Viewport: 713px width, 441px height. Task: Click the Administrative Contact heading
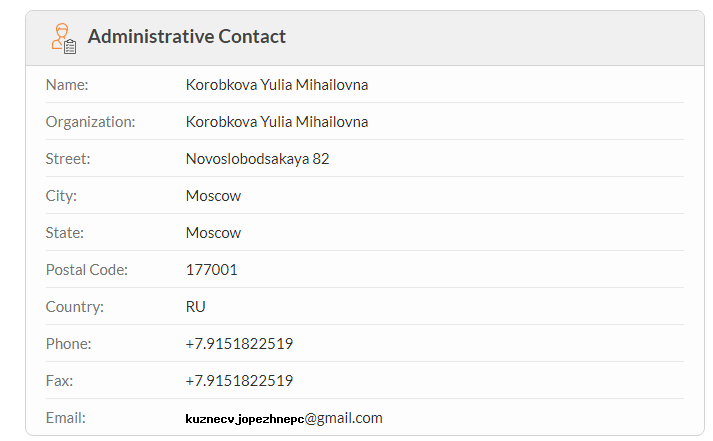point(186,36)
